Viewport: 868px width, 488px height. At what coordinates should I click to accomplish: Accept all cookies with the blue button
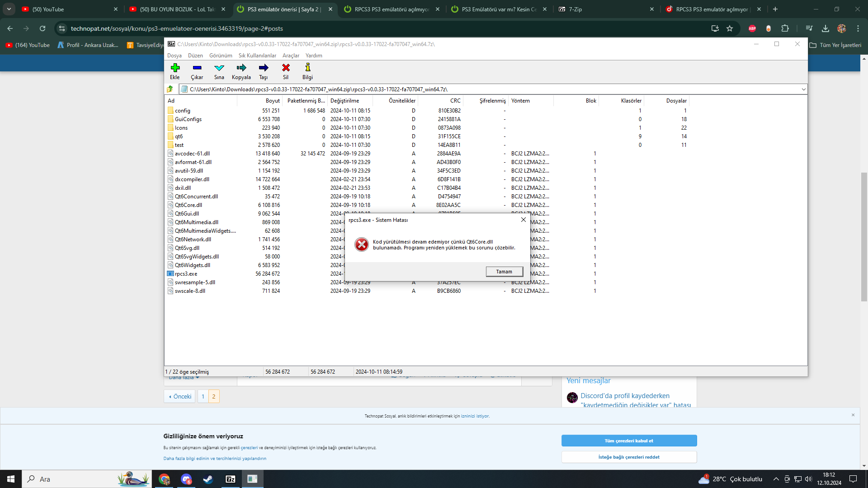tap(629, 441)
